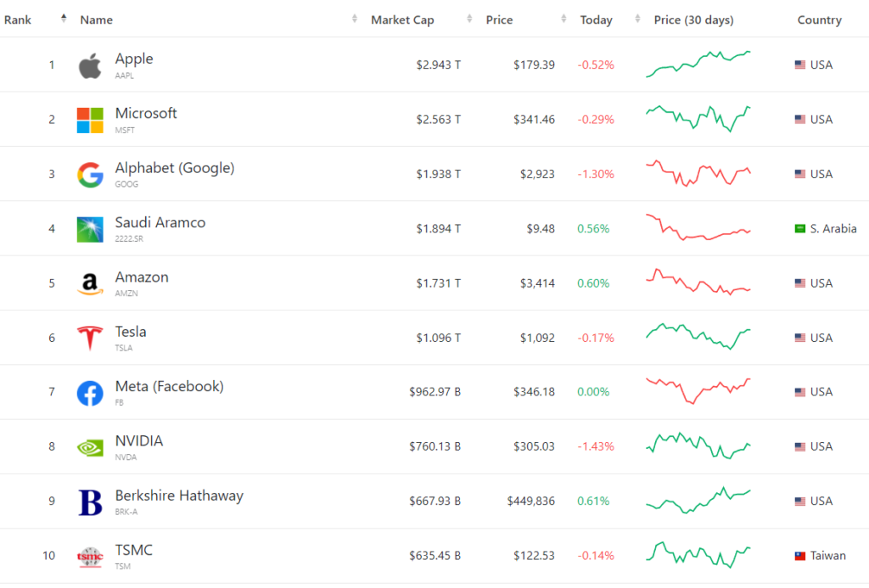Click Microsoft's 30-day price chart
Image resolution: width=869 pixels, height=588 pixels.
click(x=698, y=119)
